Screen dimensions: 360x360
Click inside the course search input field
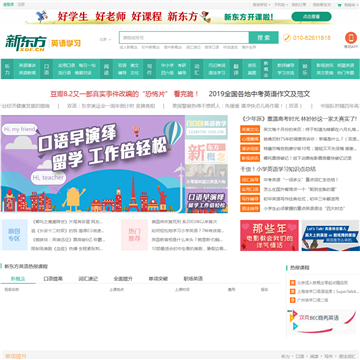pos(184,38)
